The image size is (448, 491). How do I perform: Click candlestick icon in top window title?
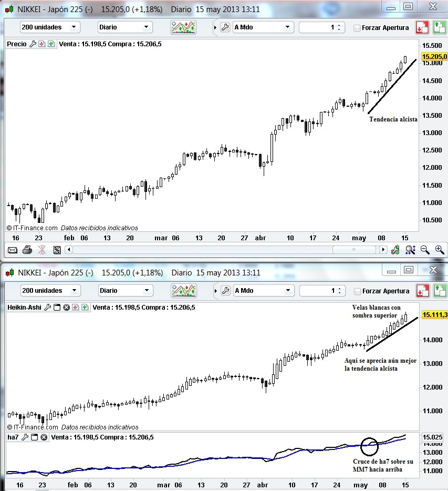click(9, 9)
